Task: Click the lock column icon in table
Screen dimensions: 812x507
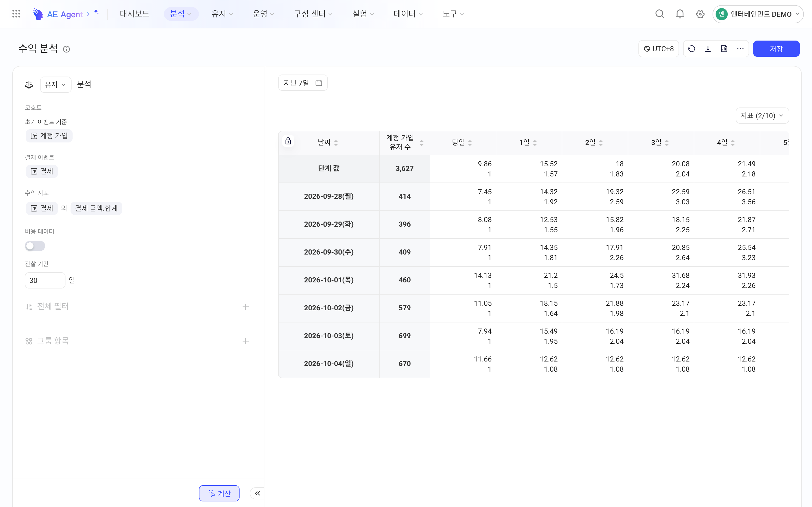Action: pos(288,141)
